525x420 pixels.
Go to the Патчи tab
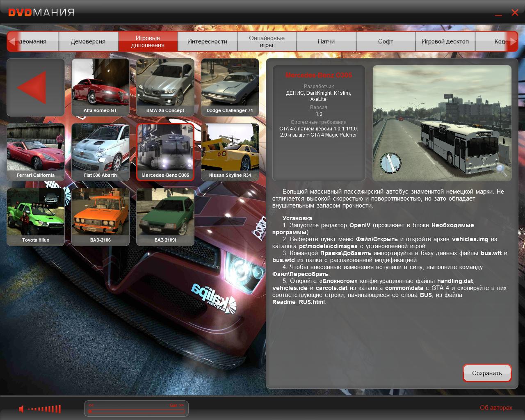click(x=326, y=41)
